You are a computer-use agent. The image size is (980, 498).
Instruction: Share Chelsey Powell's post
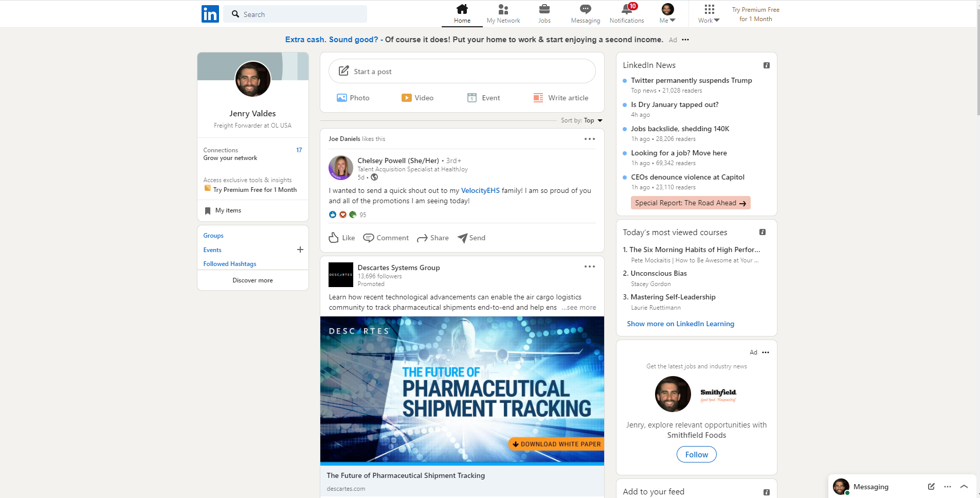(433, 238)
